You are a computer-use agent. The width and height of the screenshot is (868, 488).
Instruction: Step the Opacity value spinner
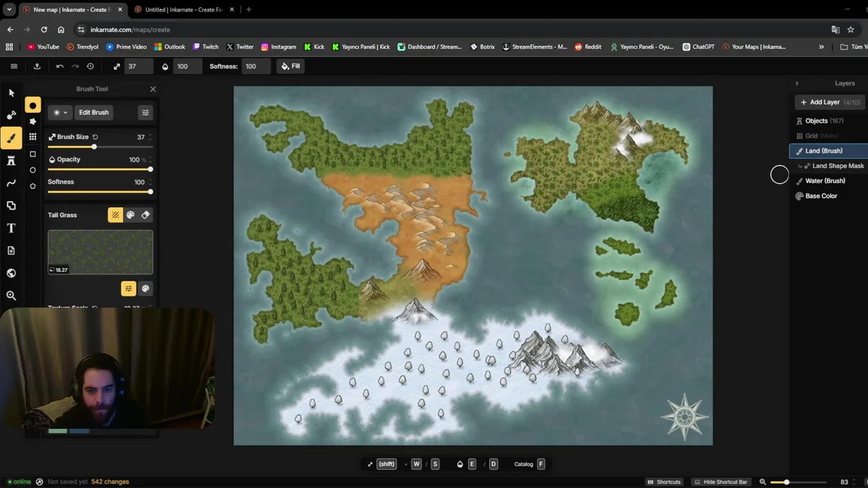[151, 159]
